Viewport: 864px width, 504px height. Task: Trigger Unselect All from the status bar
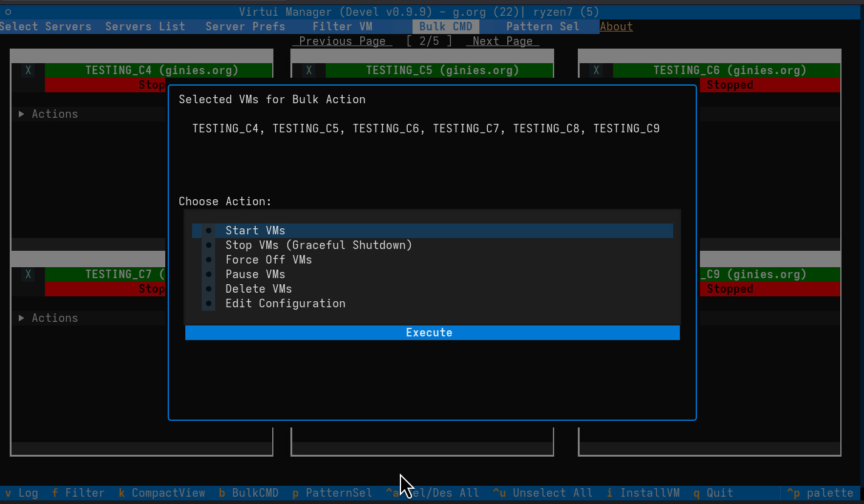(x=543, y=492)
